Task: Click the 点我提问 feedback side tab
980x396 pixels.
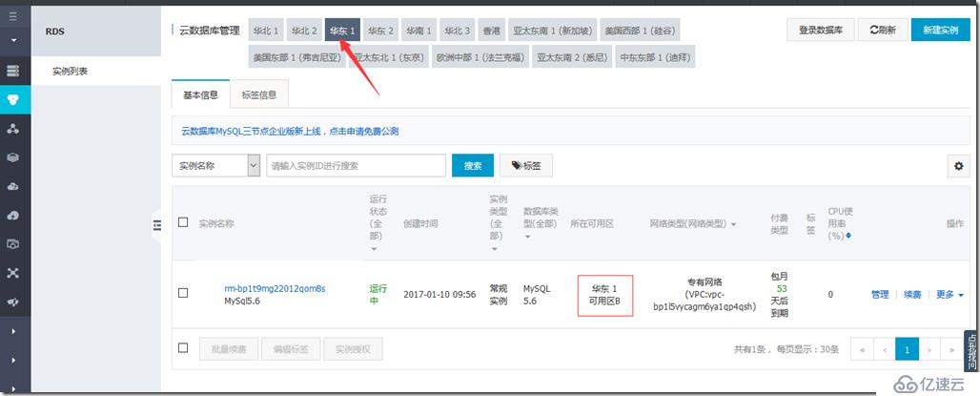Action: point(971,351)
